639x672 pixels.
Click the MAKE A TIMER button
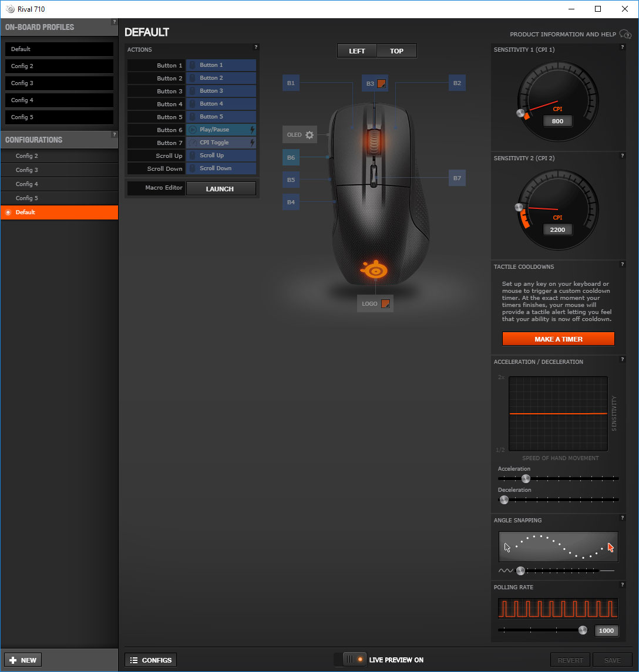coord(559,339)
